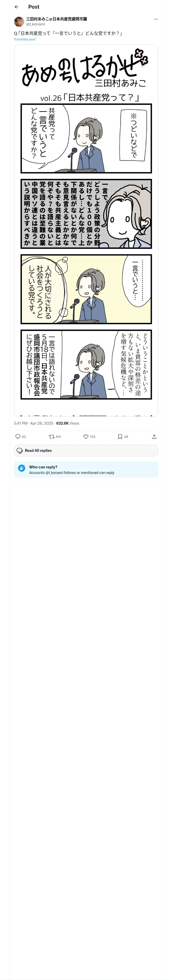The height and width of the screenshot is (980, 172).
Task: Click the yellow third comic panel
Action: 86,289
